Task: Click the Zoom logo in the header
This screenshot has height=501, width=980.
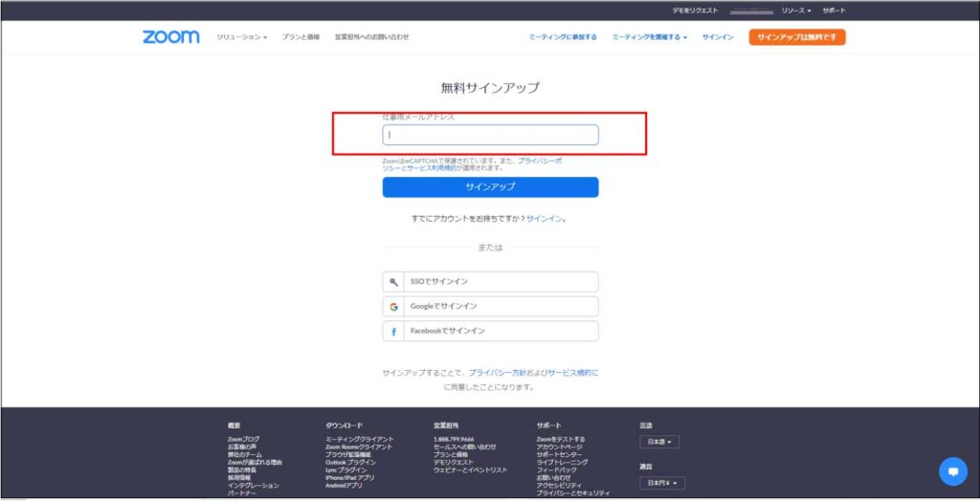Action: click(x=171, y=36)
